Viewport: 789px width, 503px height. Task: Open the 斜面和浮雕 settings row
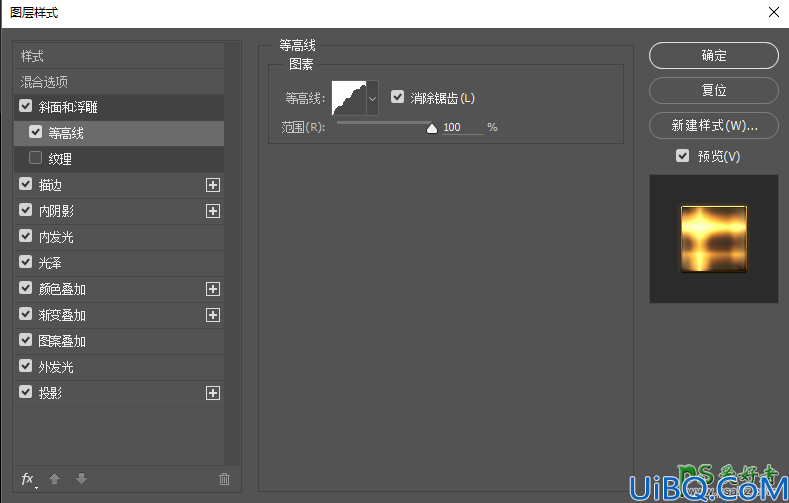click(x=119, y=107)
